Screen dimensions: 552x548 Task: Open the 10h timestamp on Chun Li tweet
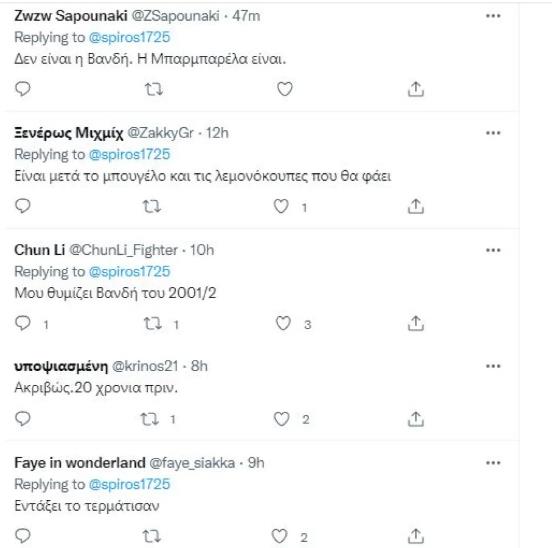pos(202,250)
